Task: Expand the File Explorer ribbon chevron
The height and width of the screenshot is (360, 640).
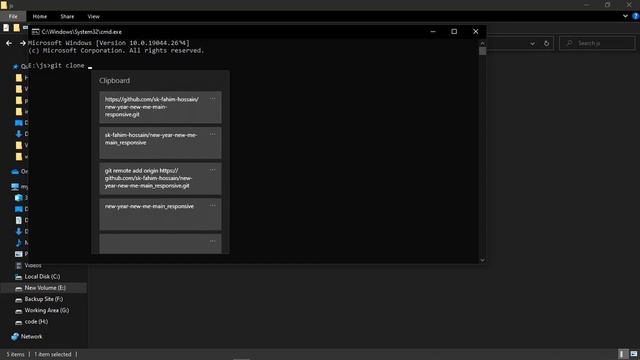Action: coord(625,16)
